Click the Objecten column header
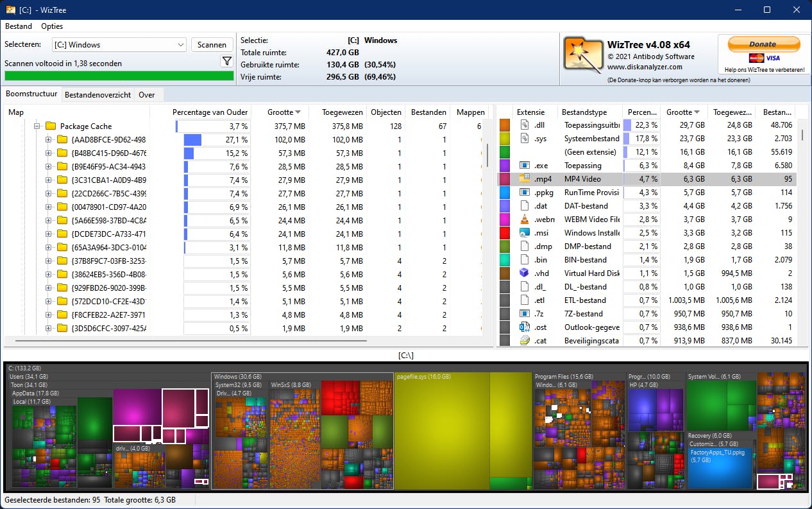 386,112
